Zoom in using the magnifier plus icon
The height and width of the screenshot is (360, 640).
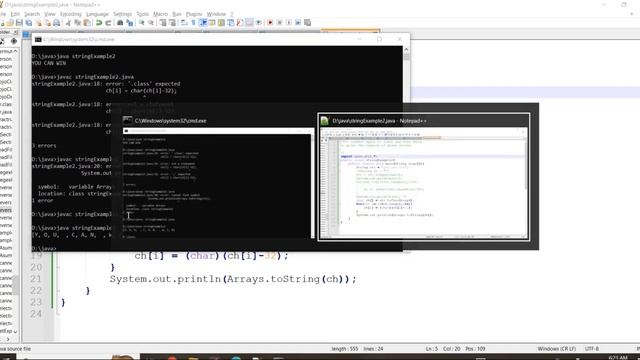pyautogui.click(x=141, y=23)
